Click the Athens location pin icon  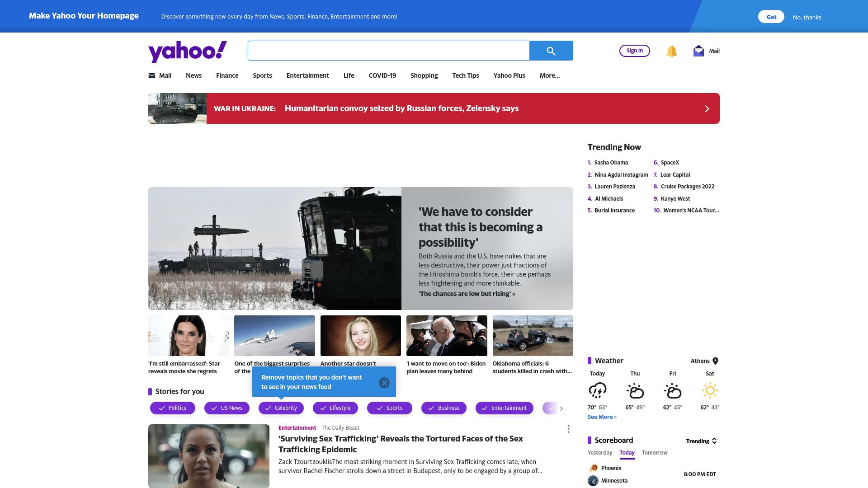(716, 361)
